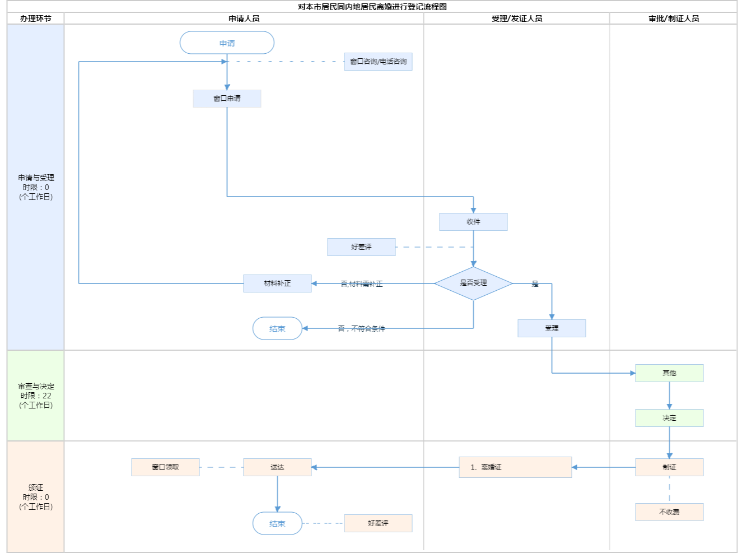Select the 制证 step box
This screenshot has width=756, height=553.
(x=669, y=467)
